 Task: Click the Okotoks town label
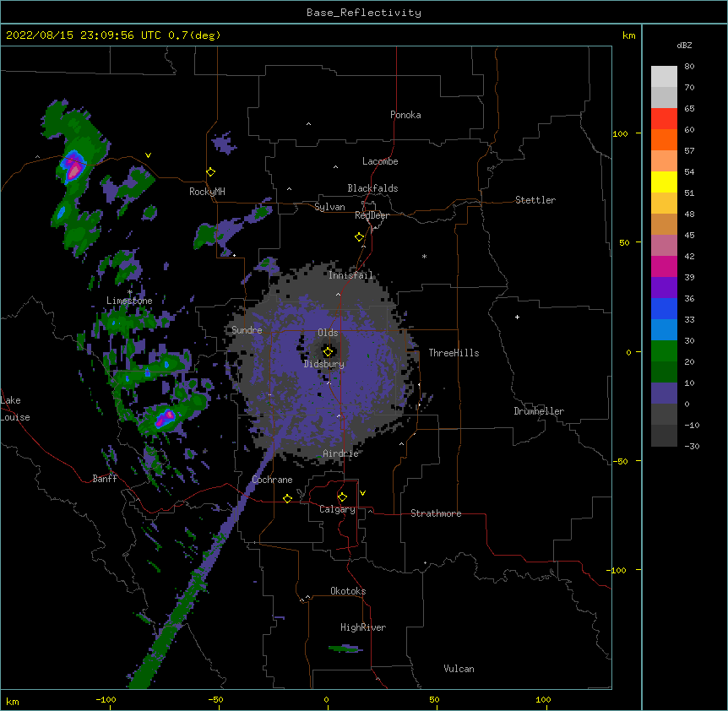[348, 591]
